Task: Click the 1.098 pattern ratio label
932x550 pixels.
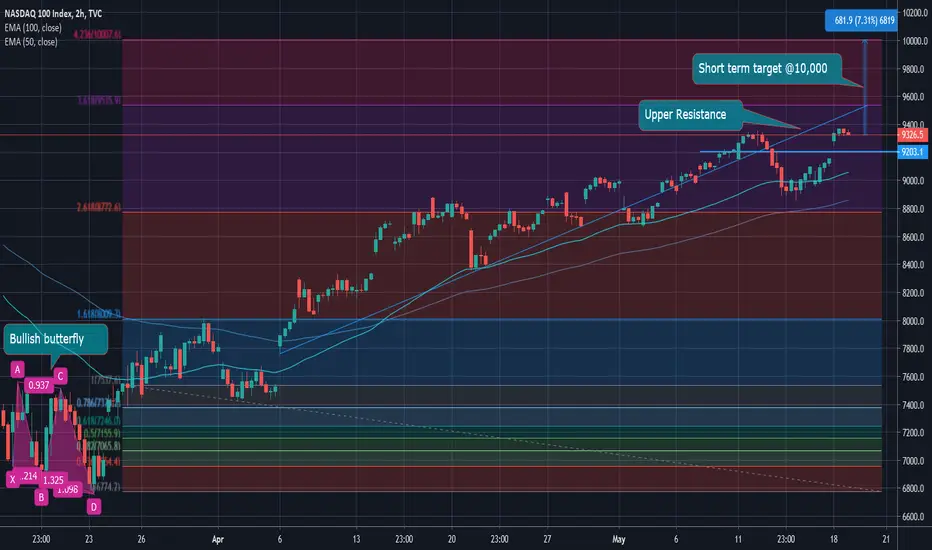Action: click(67, 489)
